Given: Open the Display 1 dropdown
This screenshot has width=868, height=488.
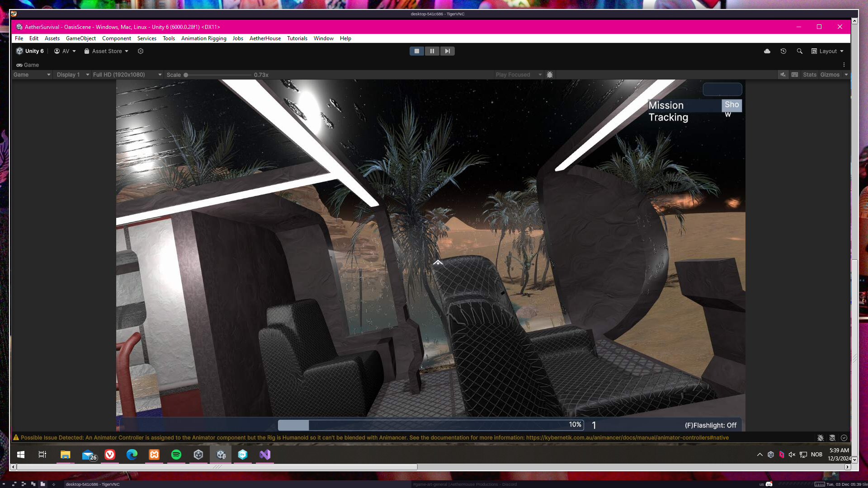Looking at the screenshot, I should click(72, 75).
